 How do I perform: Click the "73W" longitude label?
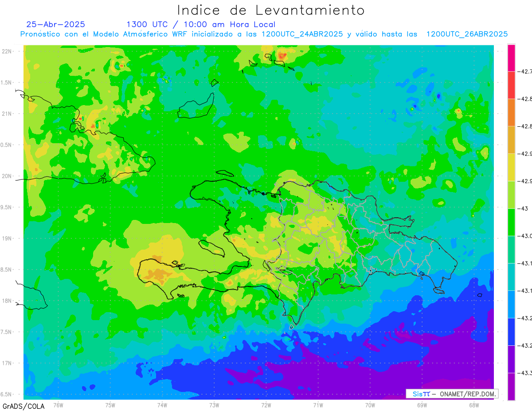[214, 405]
